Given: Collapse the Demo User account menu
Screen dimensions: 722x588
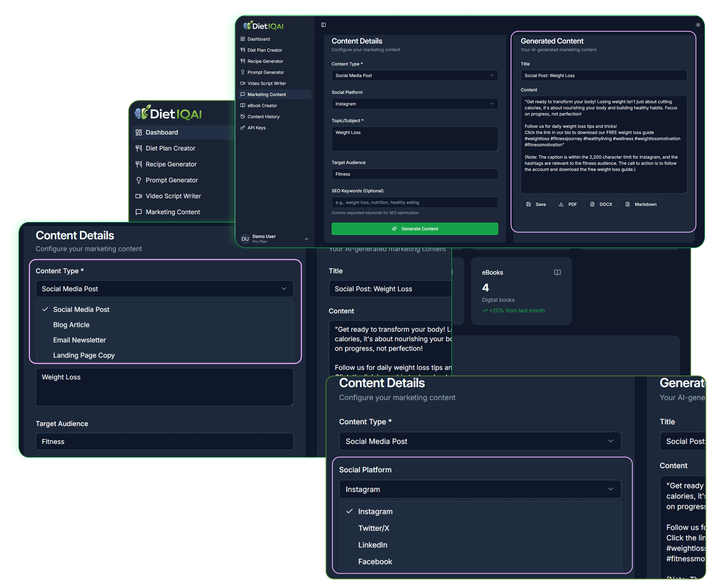Looking at the screenshot, I should point(307,239).
